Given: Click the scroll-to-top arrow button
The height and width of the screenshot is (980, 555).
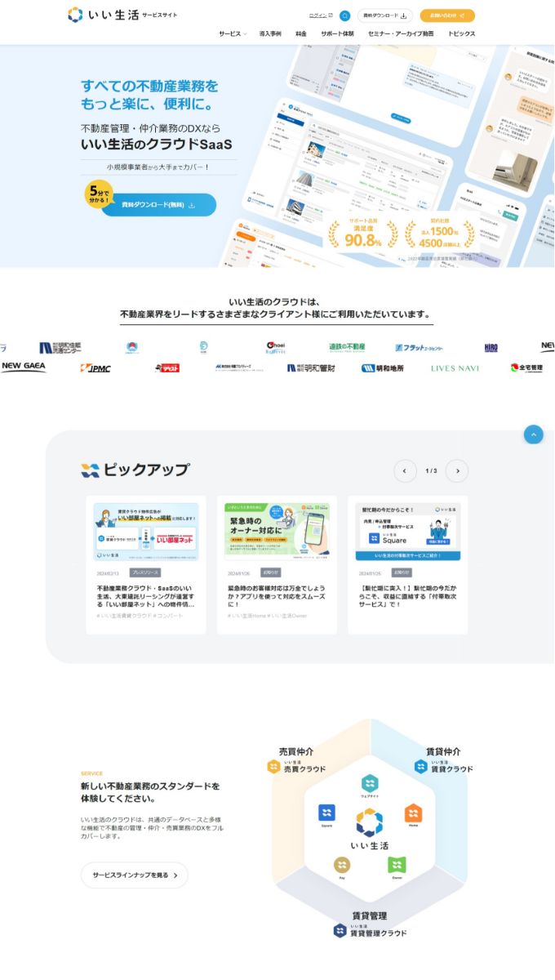Looking at the screenshot, I should [533, 434].
